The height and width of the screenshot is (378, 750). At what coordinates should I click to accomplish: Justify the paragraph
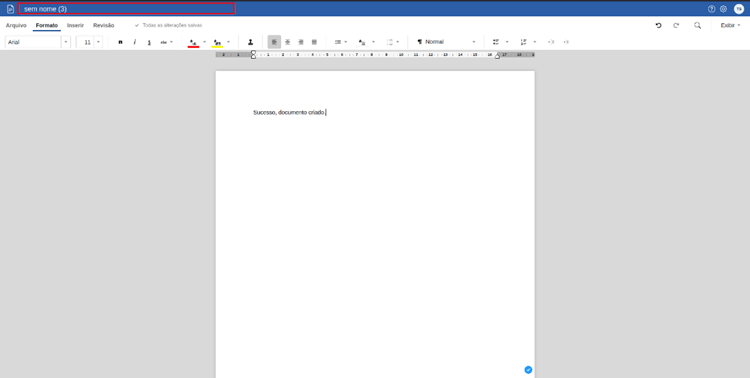pyautogui.click(x=314, y=42)
